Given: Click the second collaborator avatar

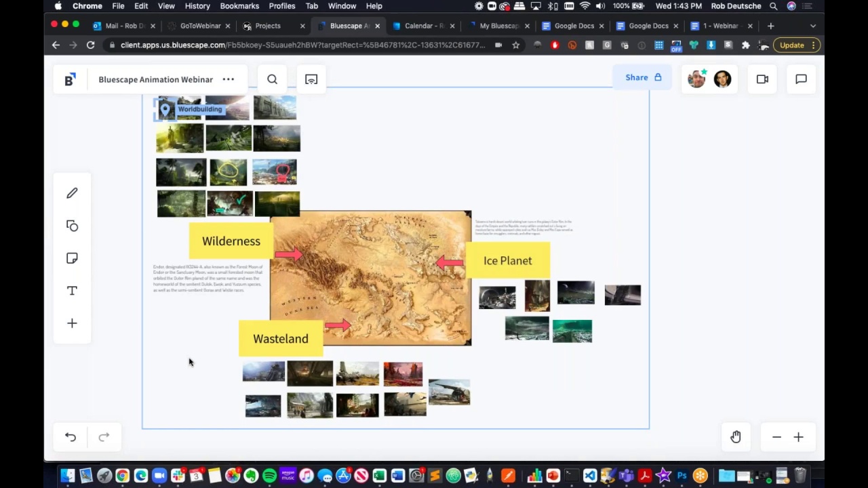Looking at the screenshot, I should 722,79.
